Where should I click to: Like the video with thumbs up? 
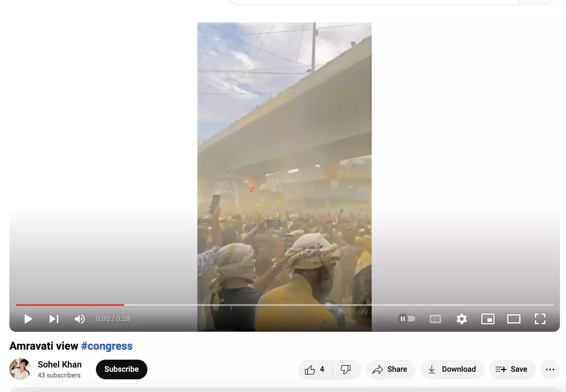(x=315, y=369)
